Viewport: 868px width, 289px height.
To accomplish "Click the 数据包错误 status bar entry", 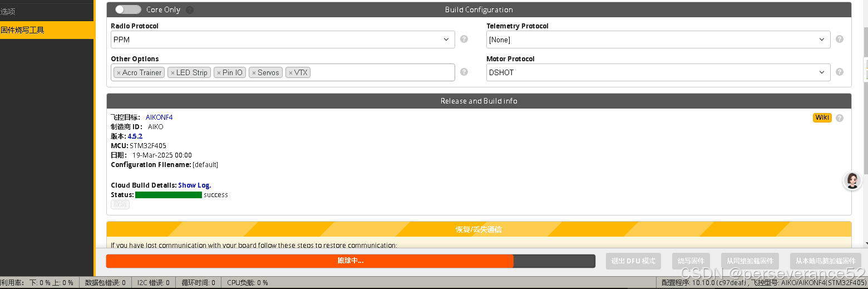I will (105, 283).
